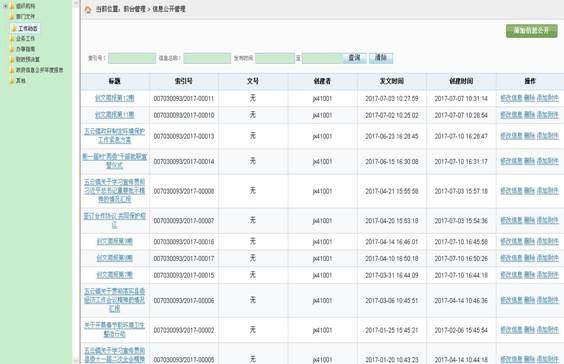
Task: Open the title link of row 2017-00011
Action: (115, 98)
